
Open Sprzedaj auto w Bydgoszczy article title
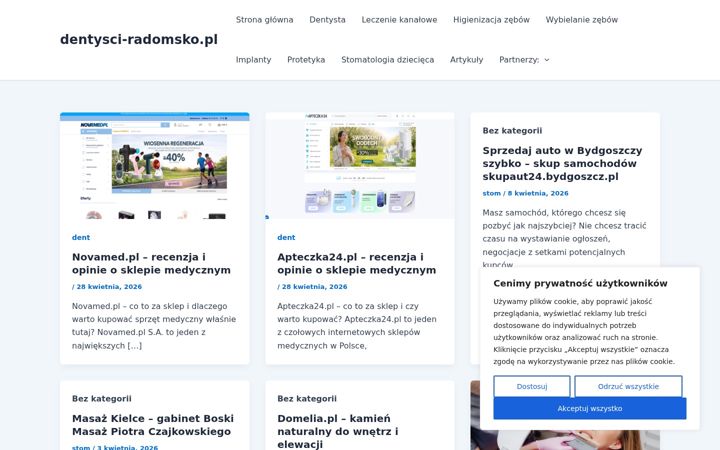coord(562,163)
